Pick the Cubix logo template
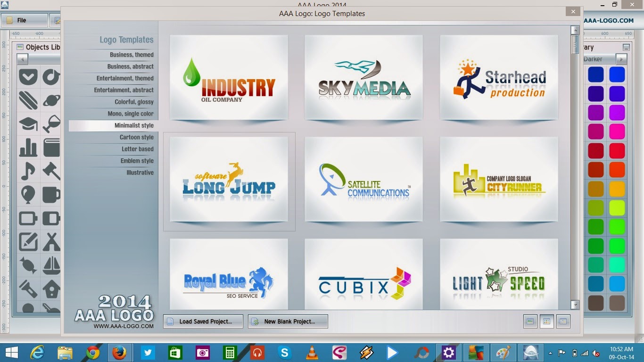This screenshot has width=644, height=362. 363,274
